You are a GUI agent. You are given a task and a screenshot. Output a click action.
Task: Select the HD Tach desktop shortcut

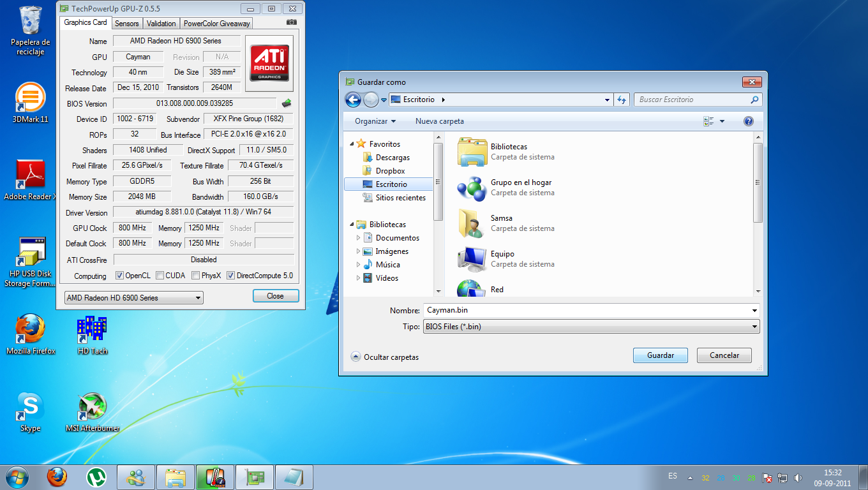(x=92, y=334)
